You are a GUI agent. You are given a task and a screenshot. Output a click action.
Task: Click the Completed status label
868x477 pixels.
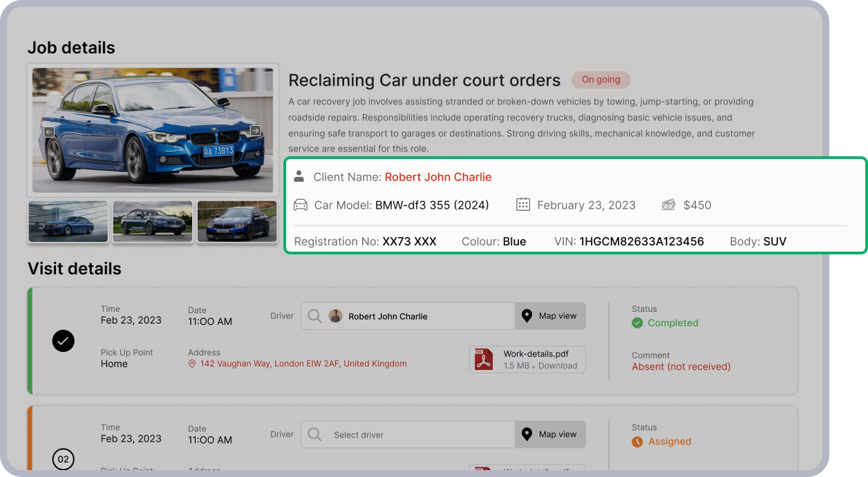[x=673, y=323]
